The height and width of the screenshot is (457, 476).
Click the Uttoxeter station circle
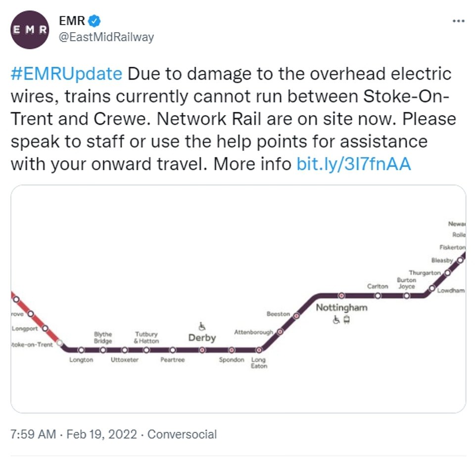point(125,350)
